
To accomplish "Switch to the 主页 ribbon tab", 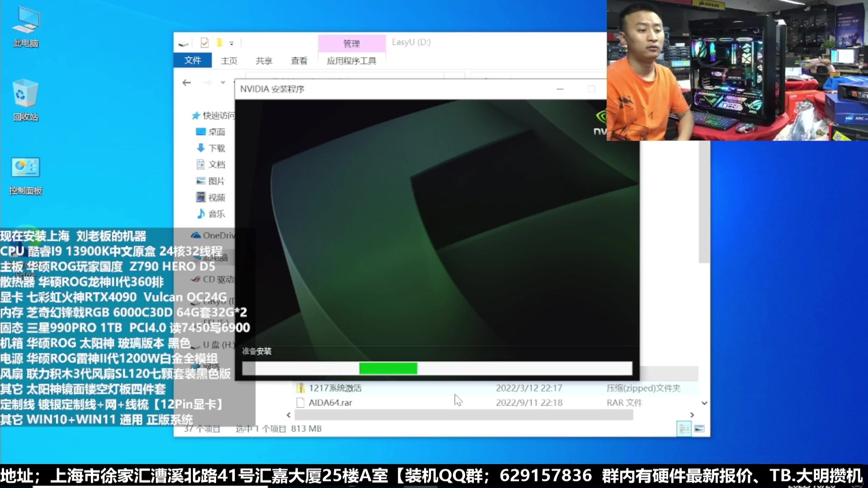I will click(229, 61).
